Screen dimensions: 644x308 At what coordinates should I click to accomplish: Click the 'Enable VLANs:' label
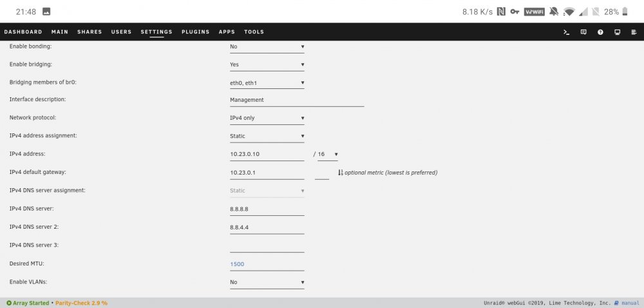[x=28, y=282]
